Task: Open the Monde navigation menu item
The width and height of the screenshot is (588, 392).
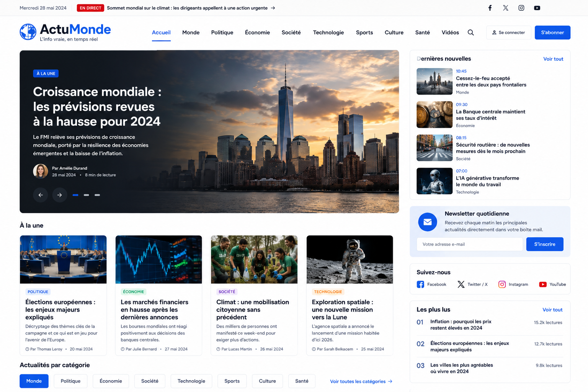Action: [x=191, y=33]
